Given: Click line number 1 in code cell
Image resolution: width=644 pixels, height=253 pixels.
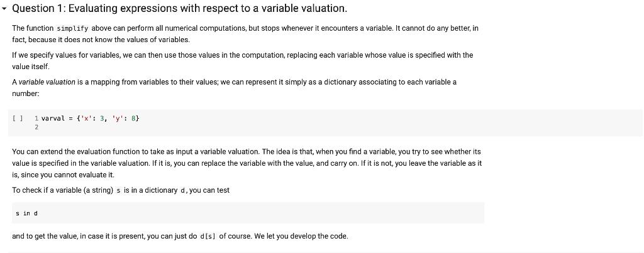Looking at the screenshot, I should (36, 119).
